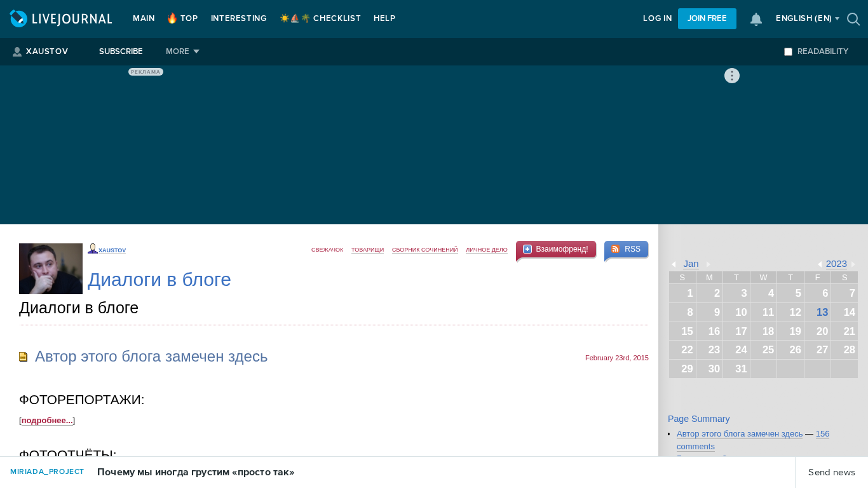
Task: Click SUBSCRIBE in the journal bar
Action: (x=121, y=51)
